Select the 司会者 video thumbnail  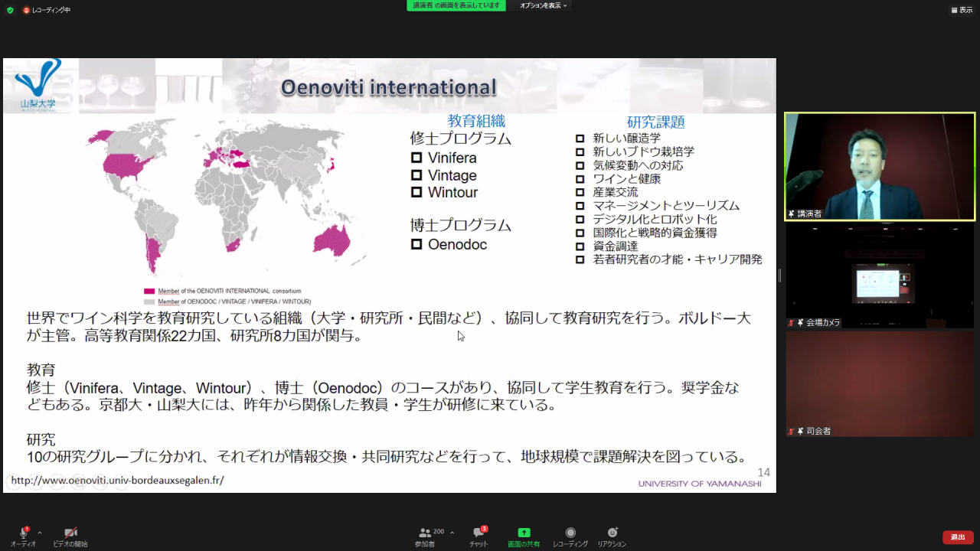click(x=880, y=383)
